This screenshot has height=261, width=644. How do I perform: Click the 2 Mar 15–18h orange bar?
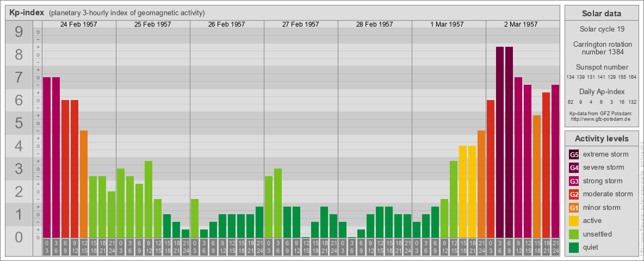click(x=536, y=177)
